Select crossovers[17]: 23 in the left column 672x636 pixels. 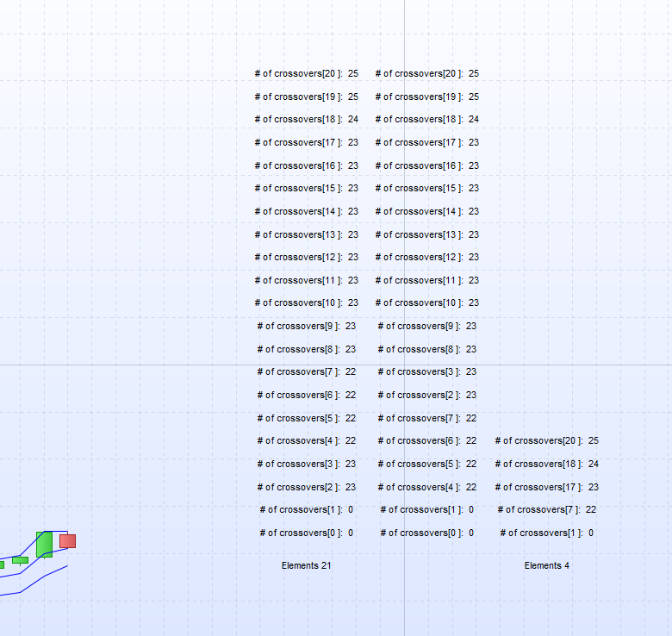click(x=307, y=142)
